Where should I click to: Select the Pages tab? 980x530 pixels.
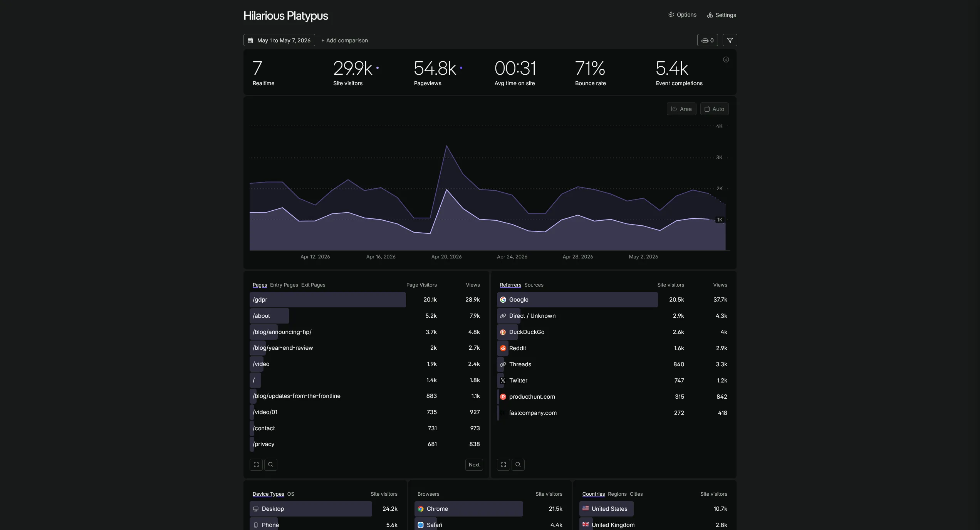260,285
